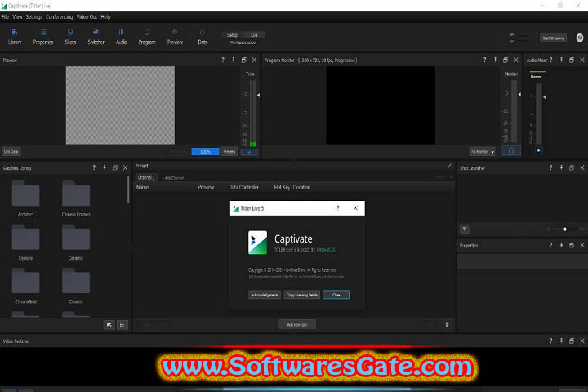Open the Cinema folder

(x=76, y=286)
